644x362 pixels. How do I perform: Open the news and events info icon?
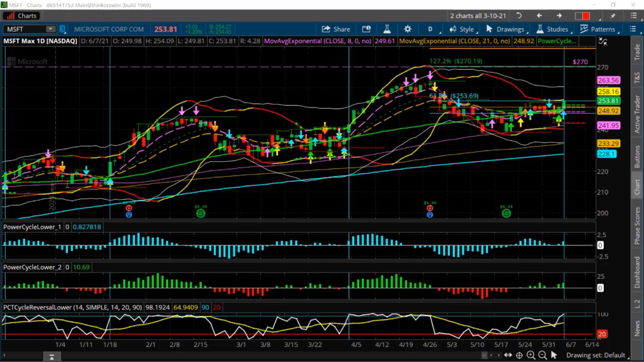[x=366, y=29]
